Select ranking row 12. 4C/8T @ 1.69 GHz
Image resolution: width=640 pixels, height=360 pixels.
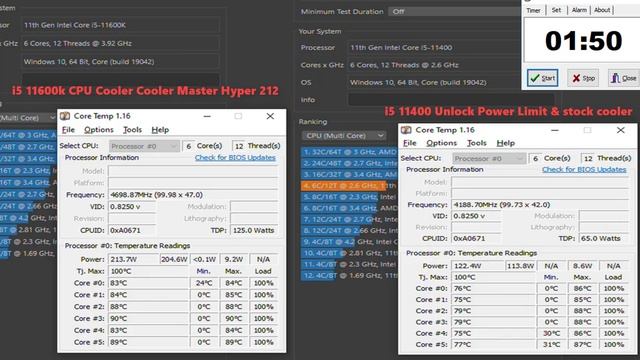point(349,276)
